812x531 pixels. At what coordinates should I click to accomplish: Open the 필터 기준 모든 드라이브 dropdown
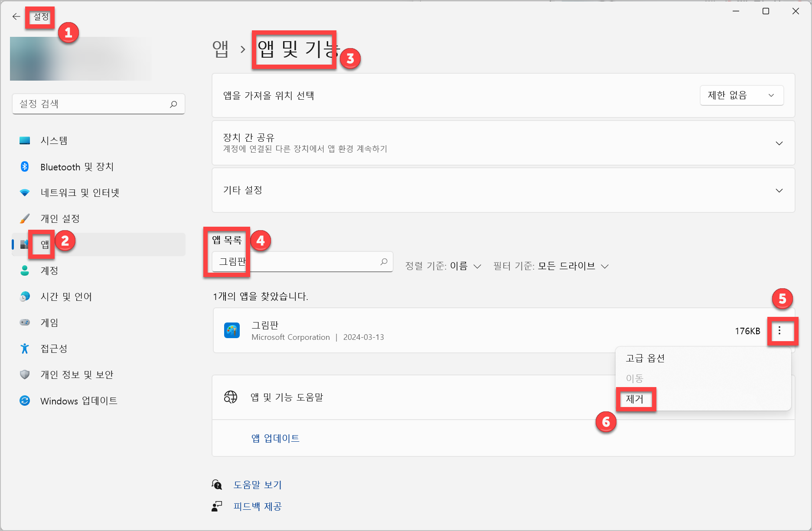551,266
